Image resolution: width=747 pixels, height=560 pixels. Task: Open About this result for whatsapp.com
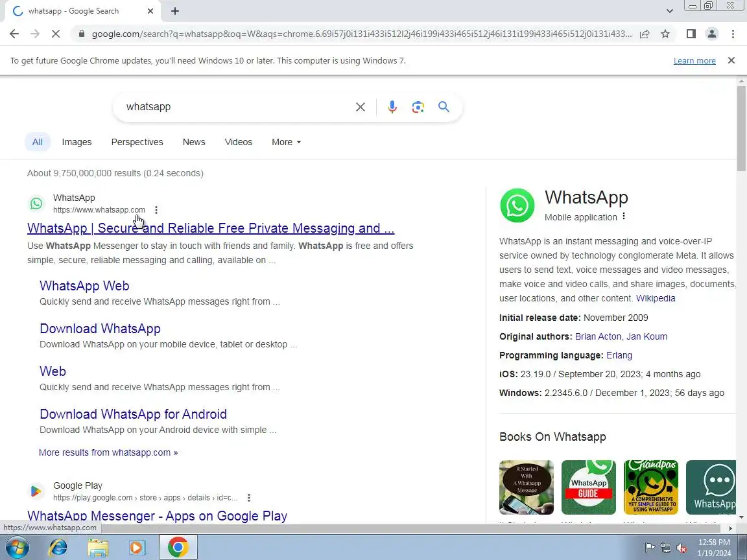click(x=156, y=210)
